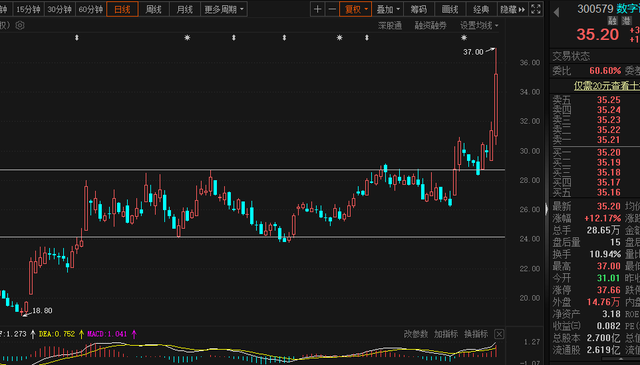640x365 pixels.
Task: Switch to 30分钟 period
Action: coord(59,9)
